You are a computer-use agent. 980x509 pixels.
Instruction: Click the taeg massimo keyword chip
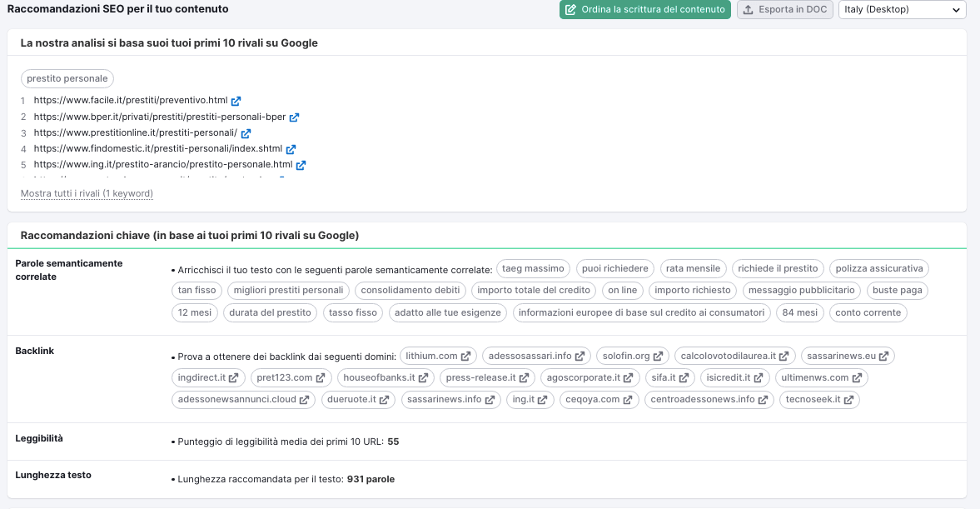[533, 268]
